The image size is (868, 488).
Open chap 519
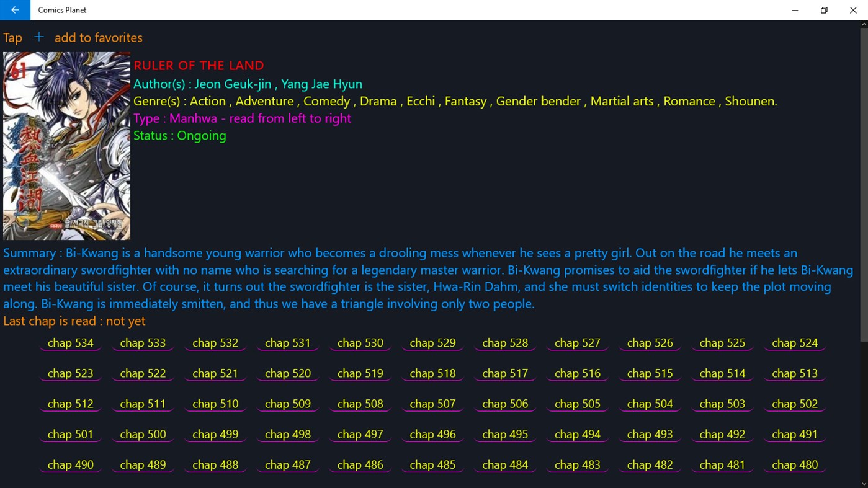[360, 373]
